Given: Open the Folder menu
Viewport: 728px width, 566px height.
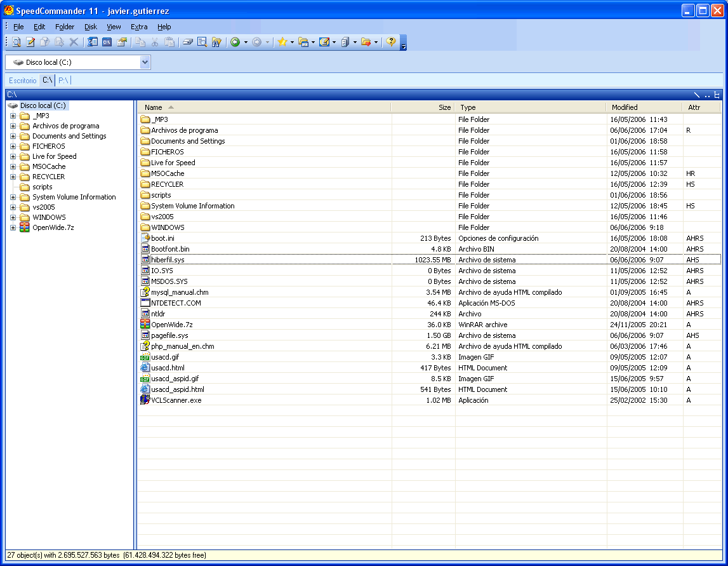Looking at the screenshot, I should (65, 27).
